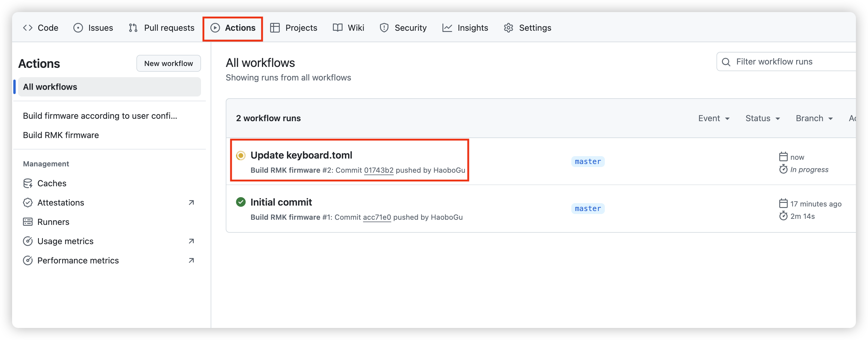Screen dimensions: 868x340
Task: Click the search magnifier icon
Action: (726, 62)
